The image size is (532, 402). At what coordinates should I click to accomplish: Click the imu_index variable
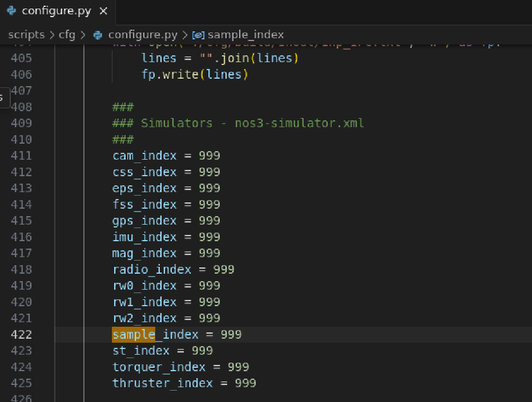pyautogui.click(x=144, y=237)
